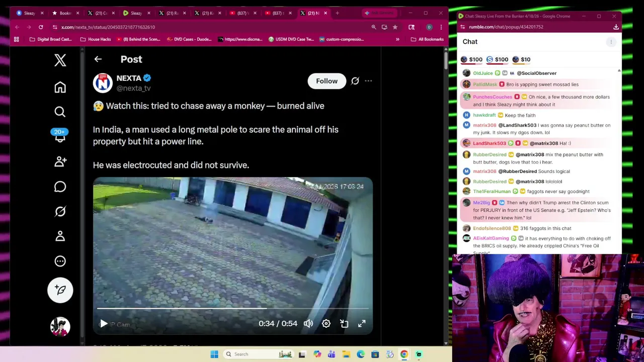Viewport: 644px width, 362px height.
Task: Mute the video volume
Action: (308, 324)
